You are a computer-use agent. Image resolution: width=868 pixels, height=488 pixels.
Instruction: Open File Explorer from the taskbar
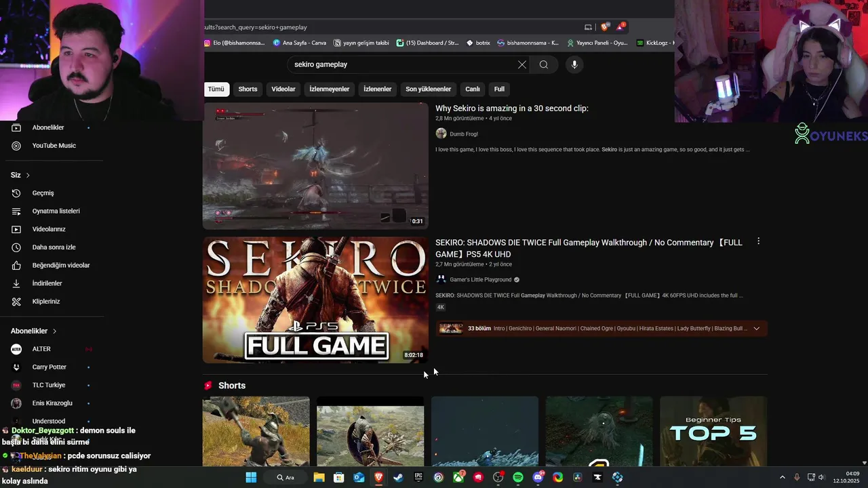[x=319, y=477]
